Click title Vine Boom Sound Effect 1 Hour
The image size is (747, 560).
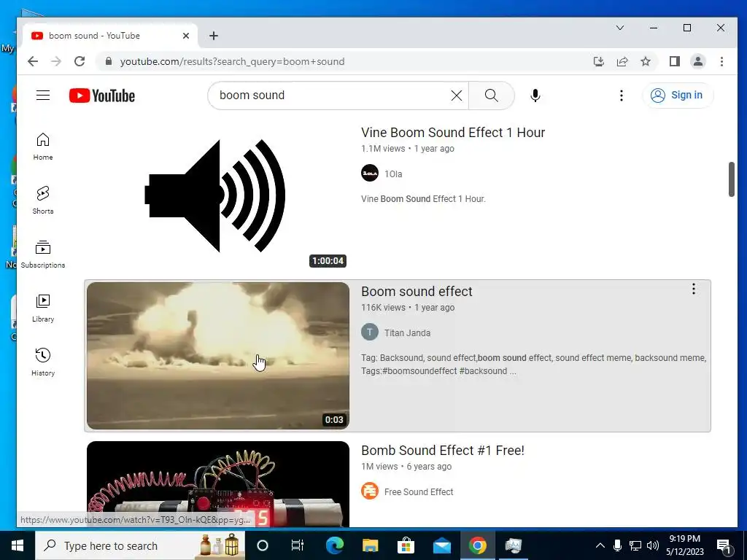[453, 133]
